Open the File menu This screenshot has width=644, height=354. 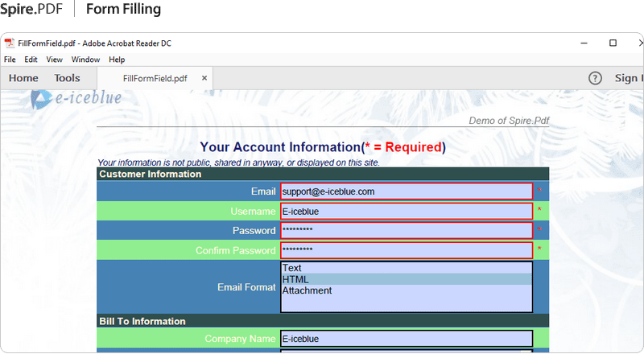10,60
